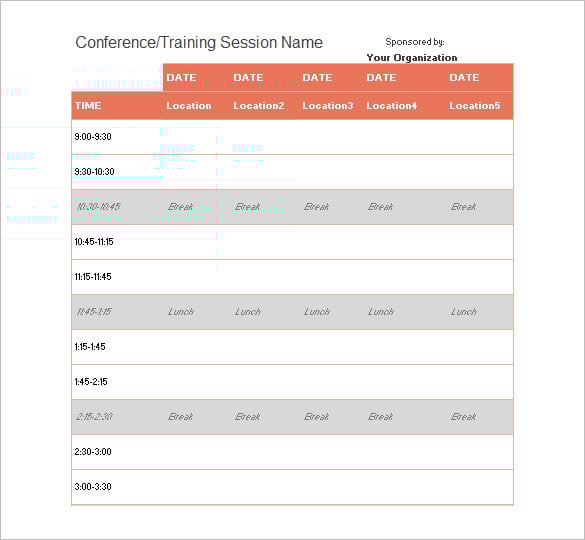Select the 1:45-2:15 time cell
The height and width of the screenshot is (540, 585).
point(91,382)
